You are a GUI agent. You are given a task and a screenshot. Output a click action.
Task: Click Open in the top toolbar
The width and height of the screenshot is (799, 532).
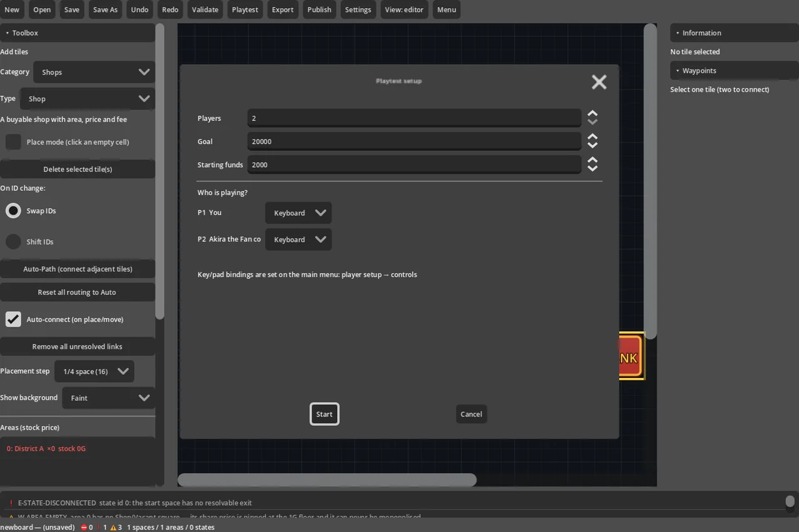click(x=42, y=9)
